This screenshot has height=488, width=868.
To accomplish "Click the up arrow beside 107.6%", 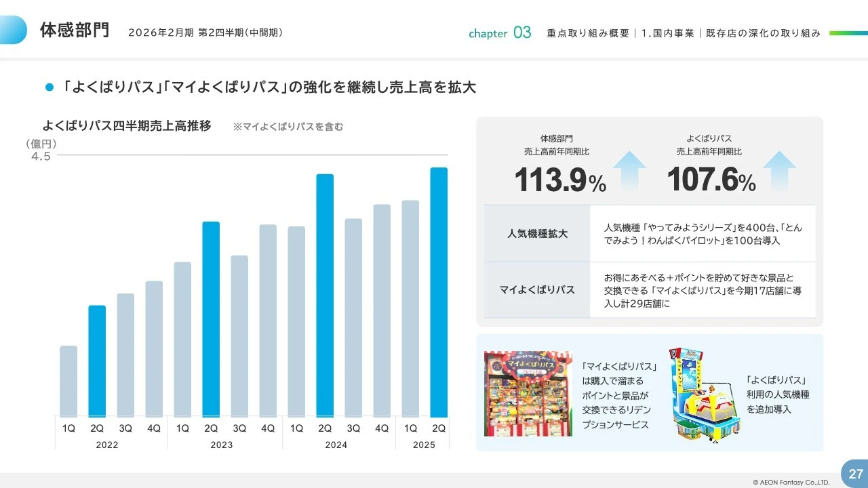I will (x=779, y=169).
